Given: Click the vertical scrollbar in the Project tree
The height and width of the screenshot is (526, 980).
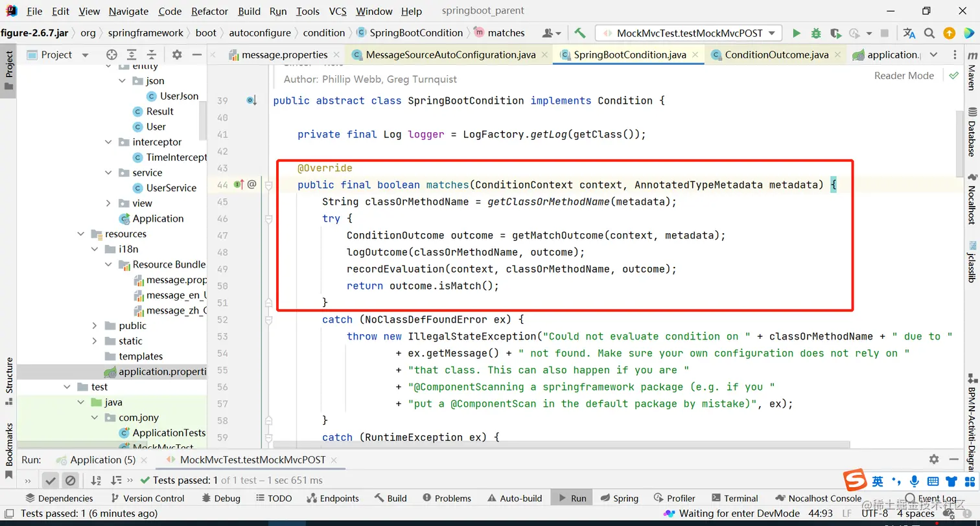Looking at the screenshot, I should (x=203, y=120).
